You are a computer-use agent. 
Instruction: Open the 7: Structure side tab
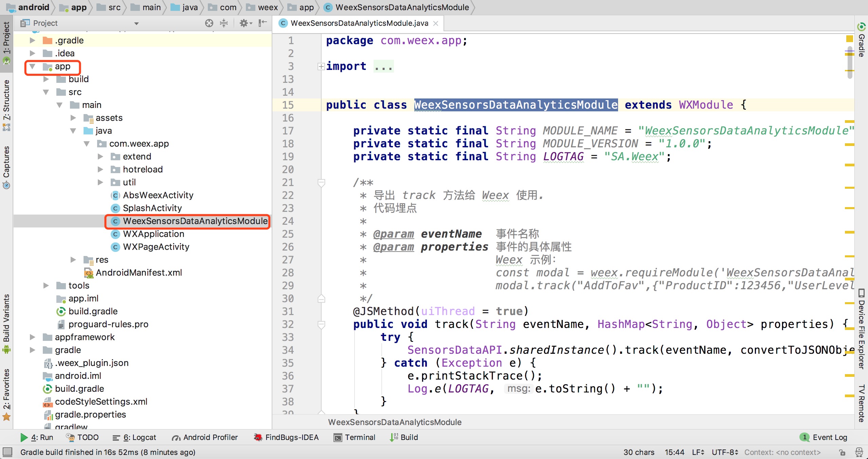(6, 105)
